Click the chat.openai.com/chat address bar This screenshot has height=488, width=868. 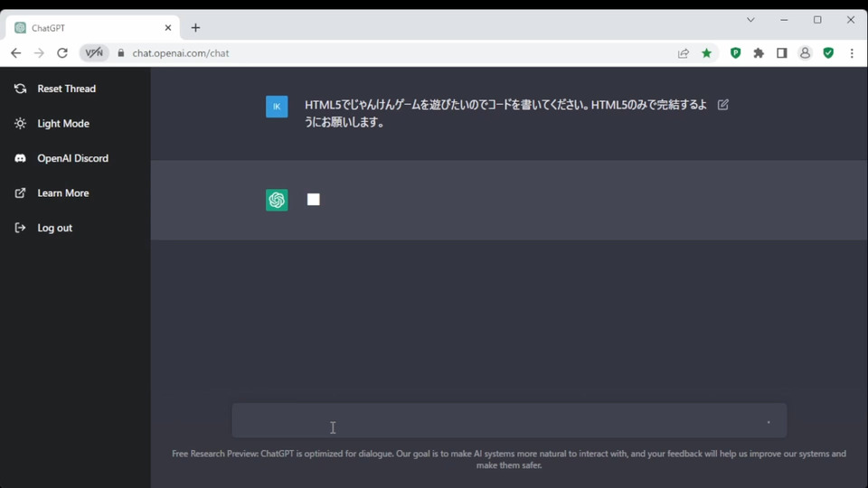coord(181,53)
